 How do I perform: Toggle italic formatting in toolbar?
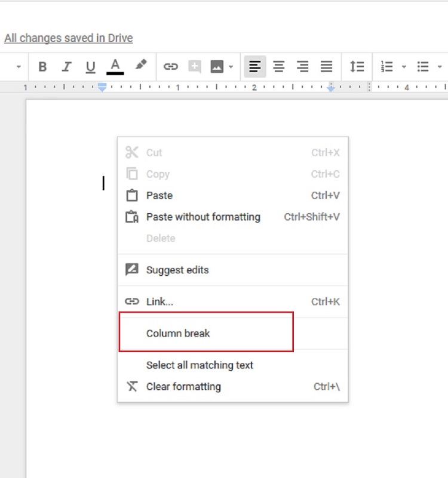tap(66, 67)
